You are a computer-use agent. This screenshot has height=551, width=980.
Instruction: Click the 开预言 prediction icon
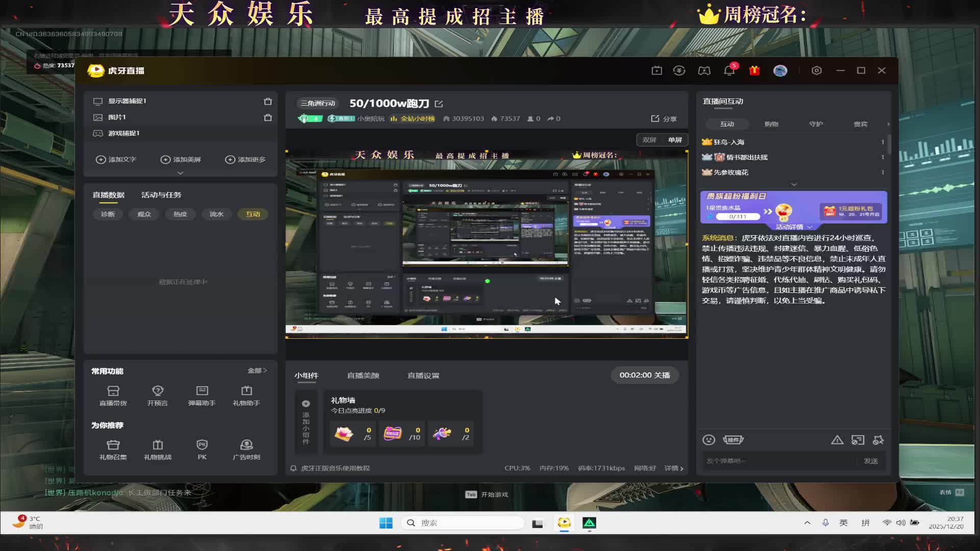coord(158,391)
